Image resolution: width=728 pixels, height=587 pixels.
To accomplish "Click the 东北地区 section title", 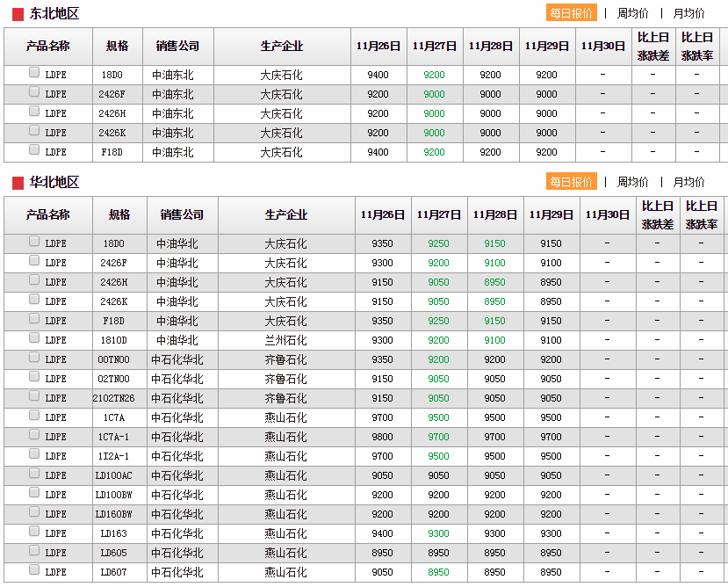I will 54,14.
